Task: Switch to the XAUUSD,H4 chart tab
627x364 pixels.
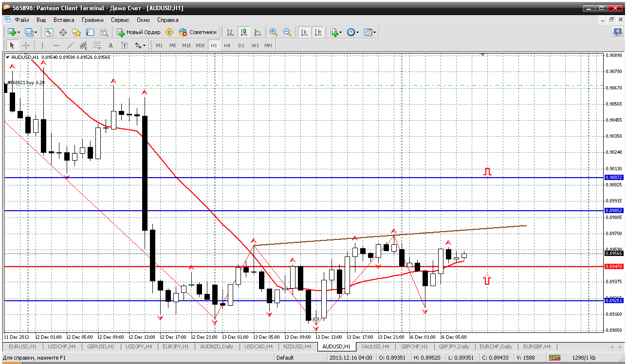Action: coord(375,346)
